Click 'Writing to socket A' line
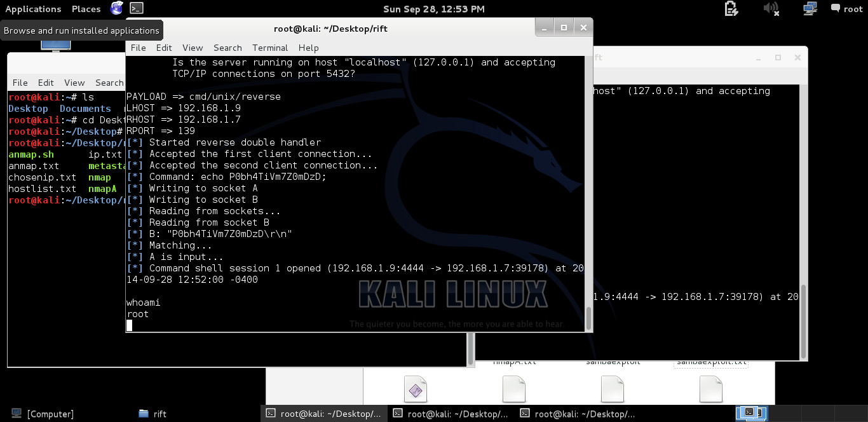 (x=192, y=188)
